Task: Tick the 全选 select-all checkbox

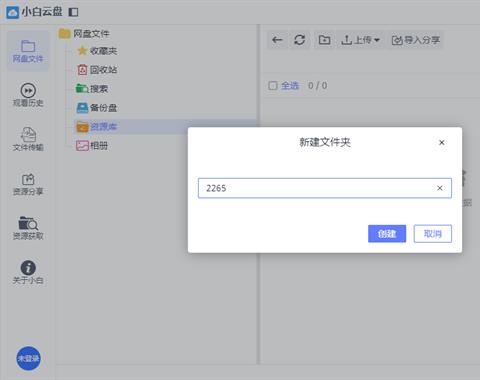Action: (273, 86)
